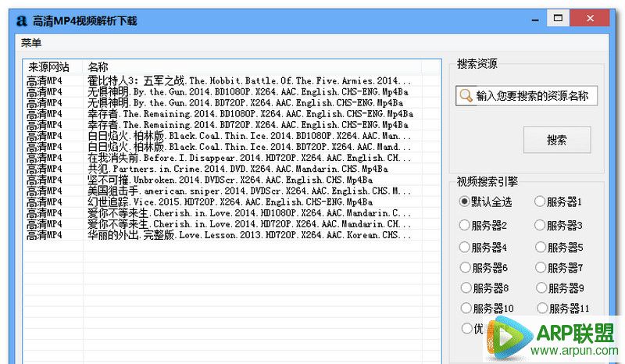
Task: Enable the 服务器5 radio button
Action: click(x=541, y=248)
